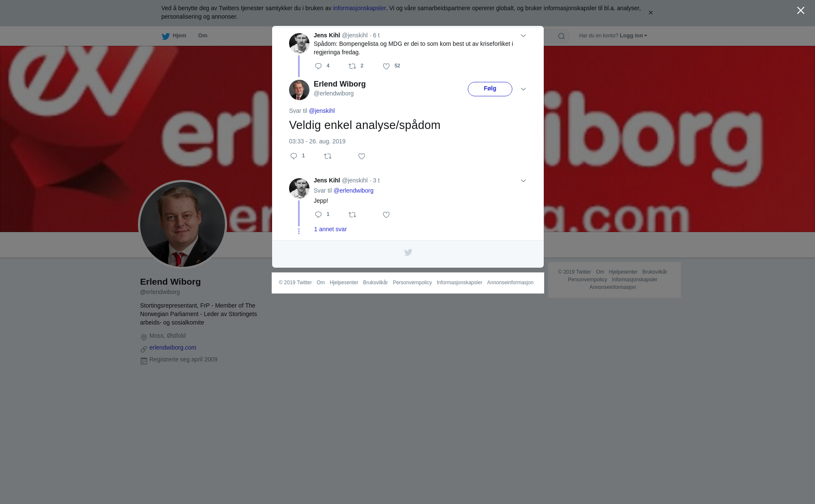Like the 'Jepp!' reply tweet
This screenshot has height=504, width=815.
click(386, 215)
